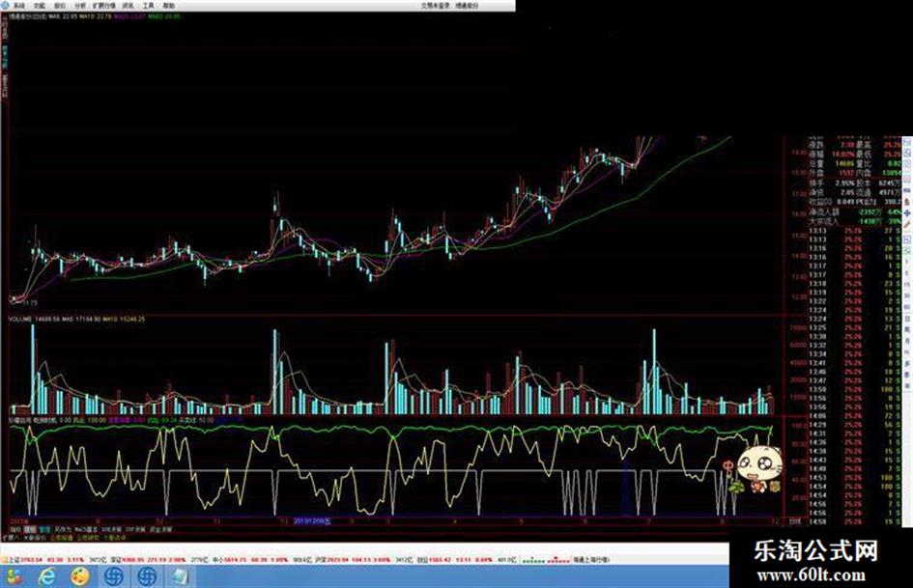Click the 14:29 trade tick row
The width and height of the screenshot is (913, 588).
coord(854,425)
